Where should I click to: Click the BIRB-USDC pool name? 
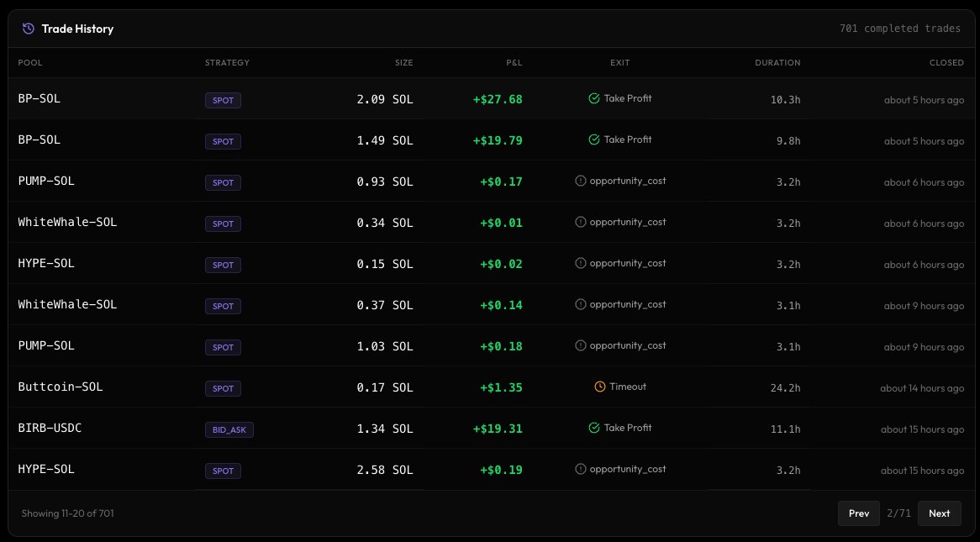[x=50, y=429]
